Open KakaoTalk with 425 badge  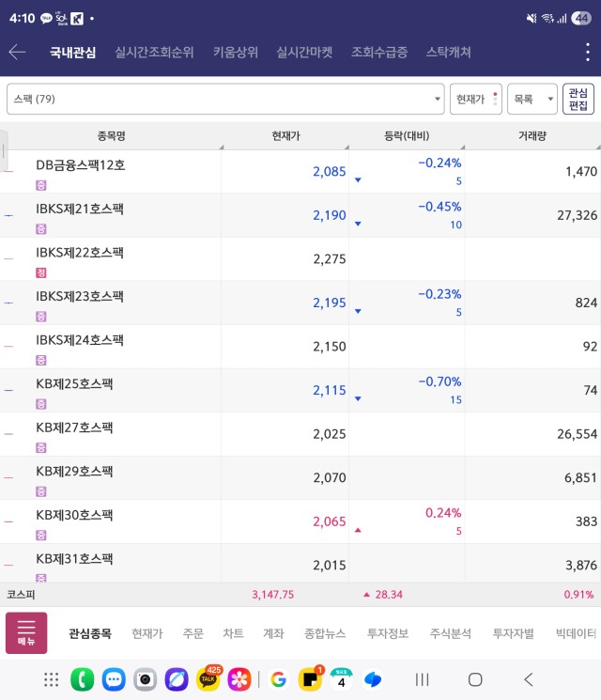208,678
